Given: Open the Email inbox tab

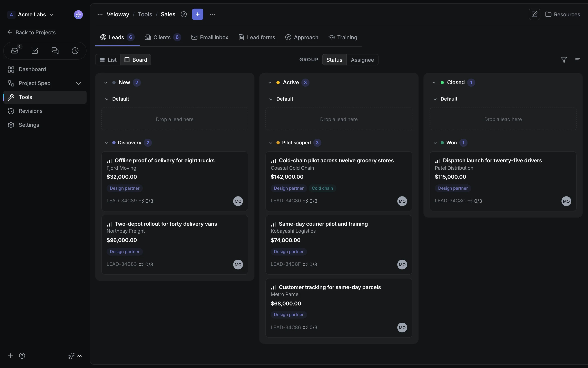Looking at the screenshot, I should click(x=210, y=37).
